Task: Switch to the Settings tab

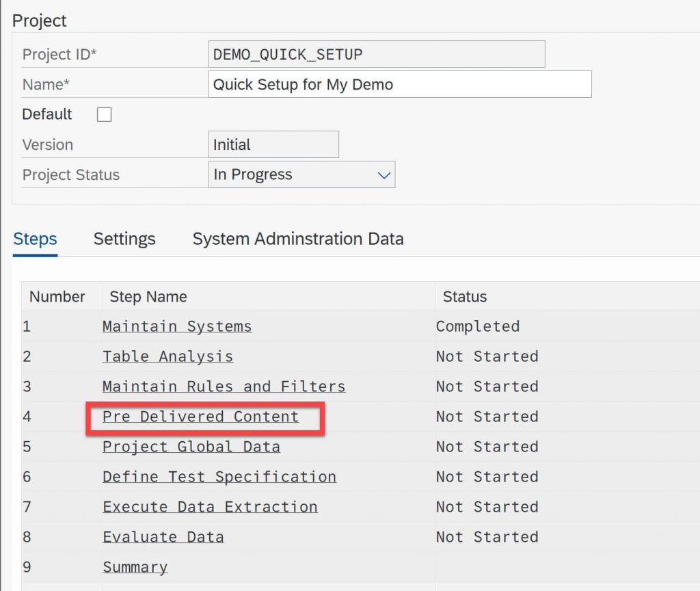Action: pyautogui.click(x=124, y=239)
